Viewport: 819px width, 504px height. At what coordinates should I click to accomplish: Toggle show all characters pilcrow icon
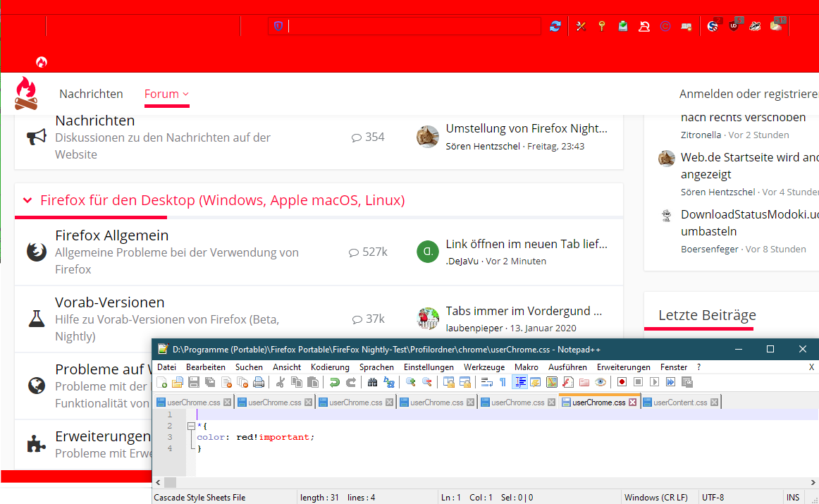503,382
